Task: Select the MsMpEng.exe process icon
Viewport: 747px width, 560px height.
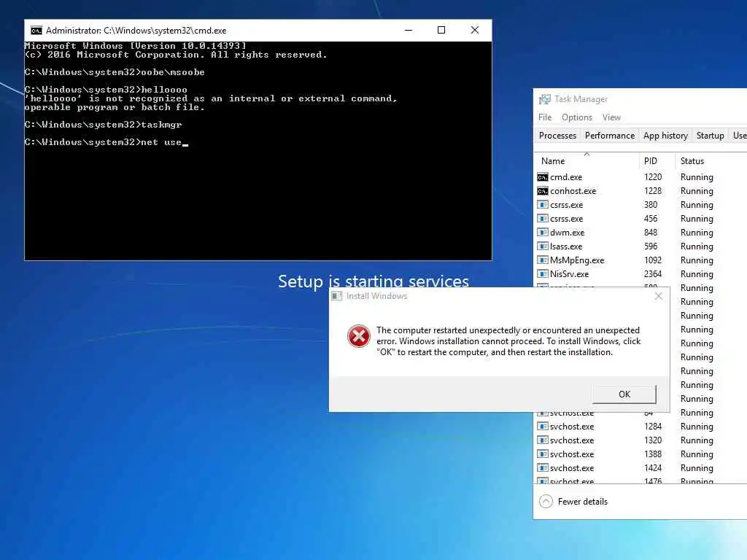Action: (543, 260)
